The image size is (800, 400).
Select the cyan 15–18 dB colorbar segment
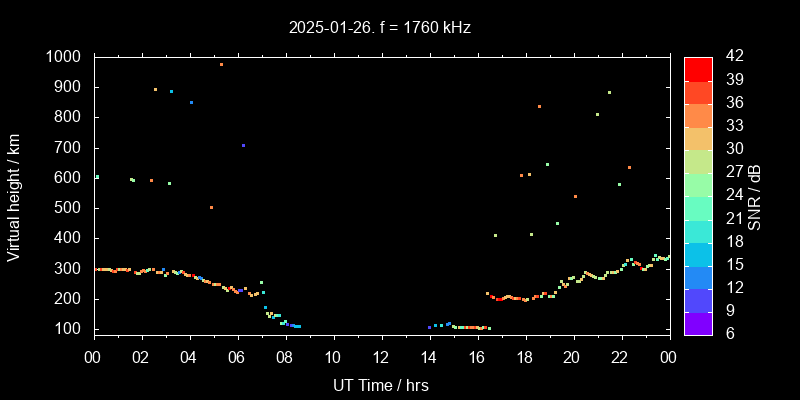[698, 253]
